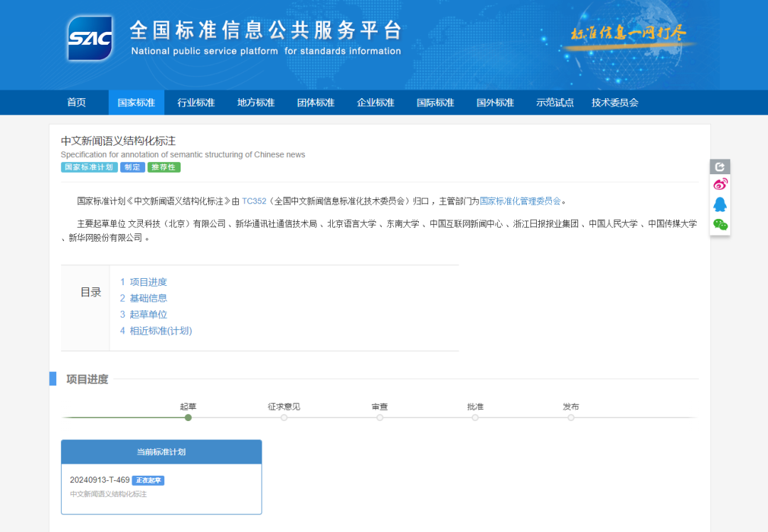Switch to the 行业标准 tab
Screen dimensions: 768x532
coord(196,102)
